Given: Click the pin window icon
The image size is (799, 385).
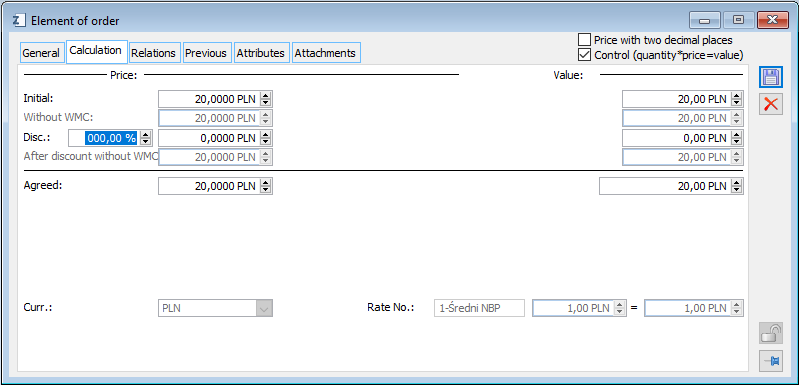Looking at the screenshot, I should click(x=770, y=361).
